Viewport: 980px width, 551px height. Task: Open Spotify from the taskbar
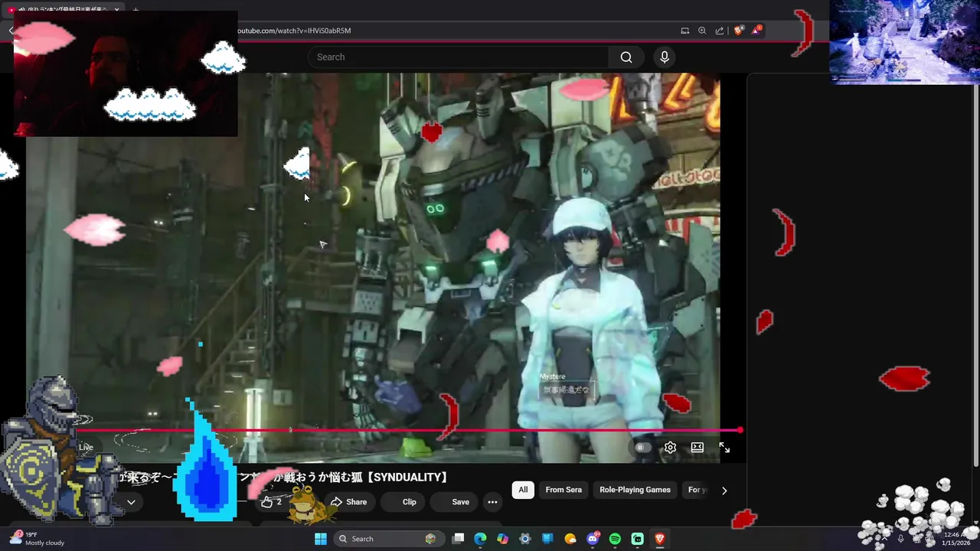point(615,539)
